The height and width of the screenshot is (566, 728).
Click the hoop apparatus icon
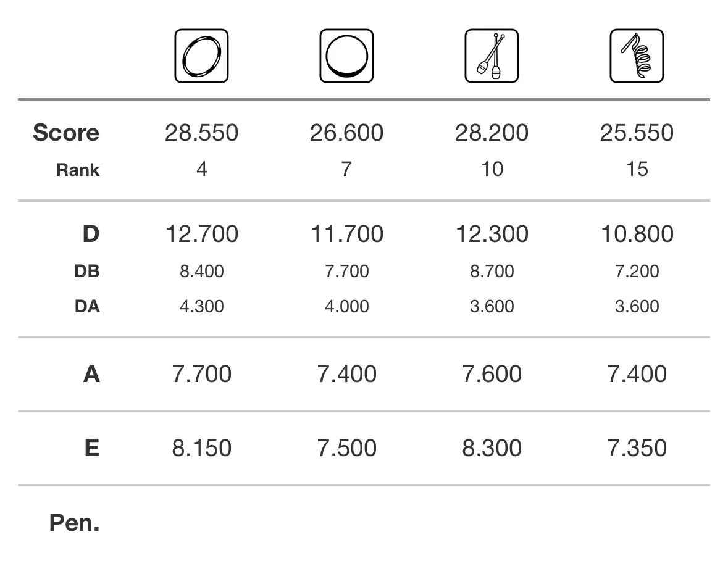pos(201,56)
